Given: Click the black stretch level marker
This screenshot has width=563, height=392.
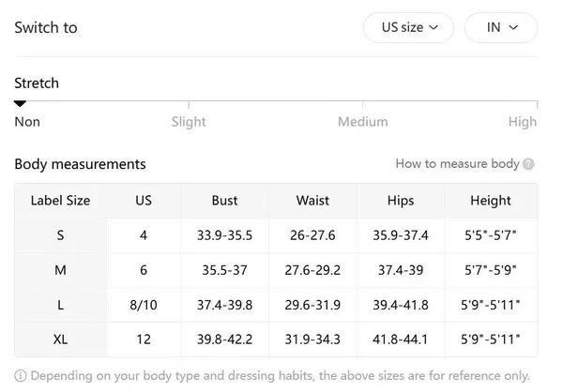Looking at the screenshot, I should click(20, 104).
